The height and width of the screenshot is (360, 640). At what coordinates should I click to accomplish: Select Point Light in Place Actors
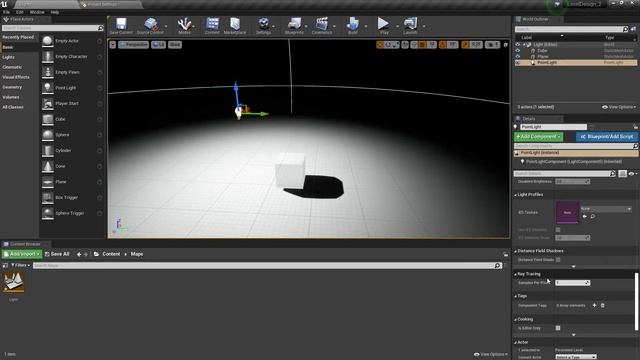pyautogui.click(x=72, y=88)
